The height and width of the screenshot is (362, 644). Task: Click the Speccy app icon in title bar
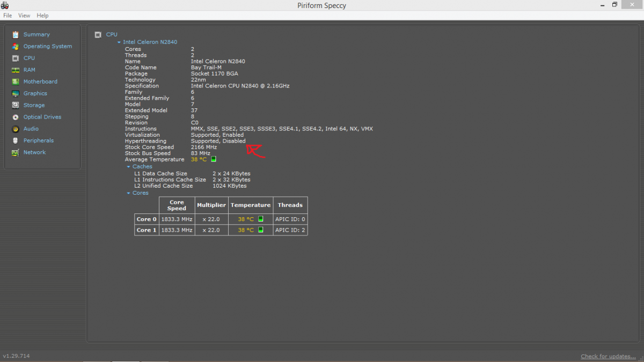click(5, 5)
